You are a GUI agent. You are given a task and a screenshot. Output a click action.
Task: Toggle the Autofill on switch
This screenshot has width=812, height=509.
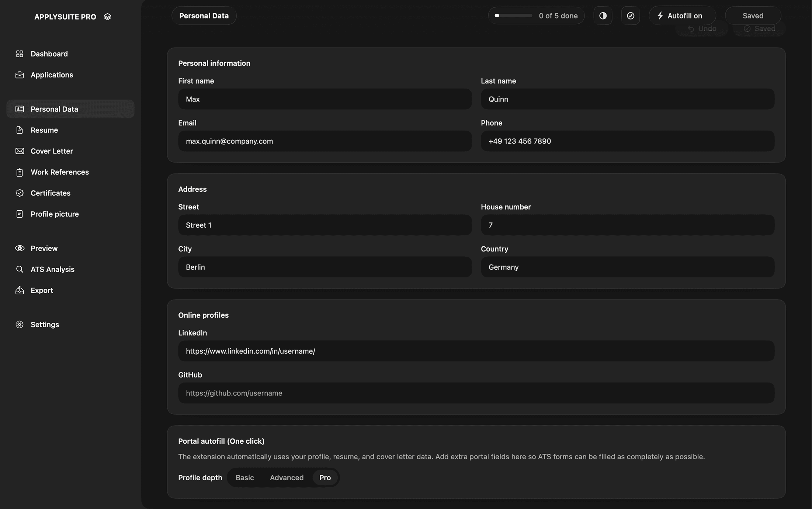[682, 16]
